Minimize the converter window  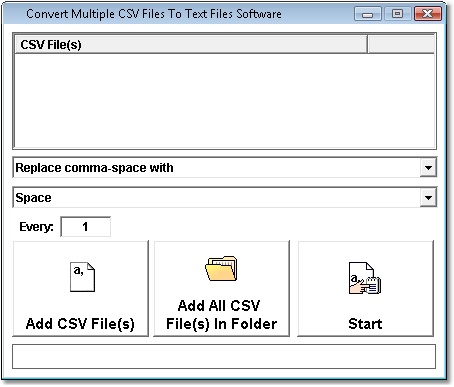[368, 14]
